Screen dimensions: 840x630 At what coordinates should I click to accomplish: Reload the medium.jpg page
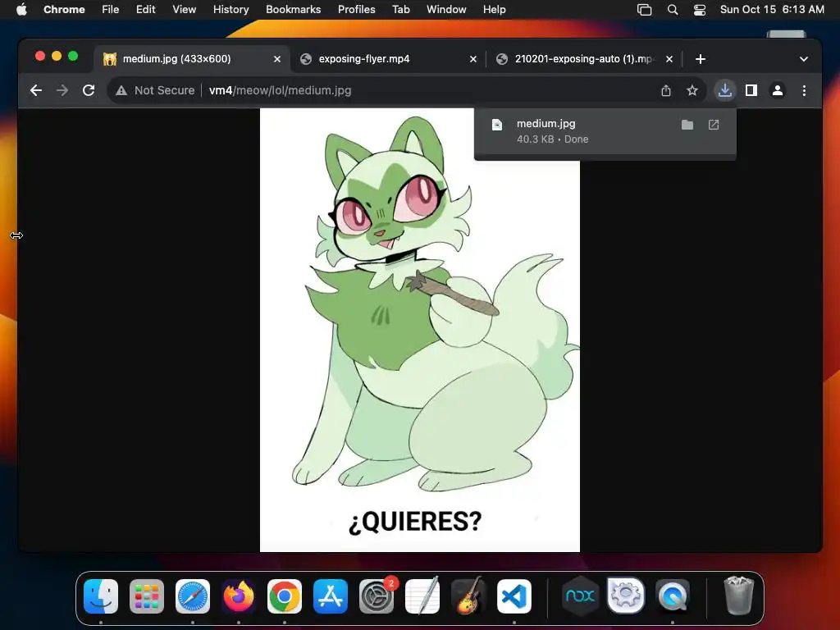click(x=89, y=90)
